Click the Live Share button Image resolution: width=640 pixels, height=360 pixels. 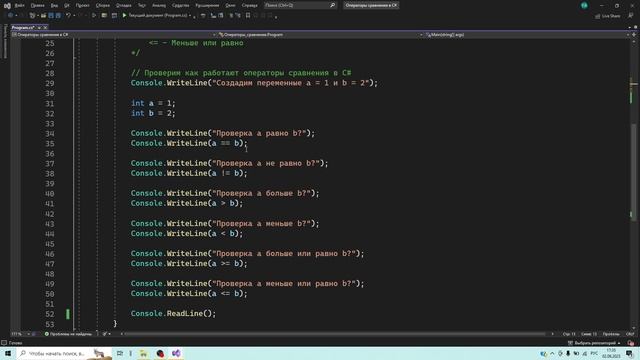[608, 16]
